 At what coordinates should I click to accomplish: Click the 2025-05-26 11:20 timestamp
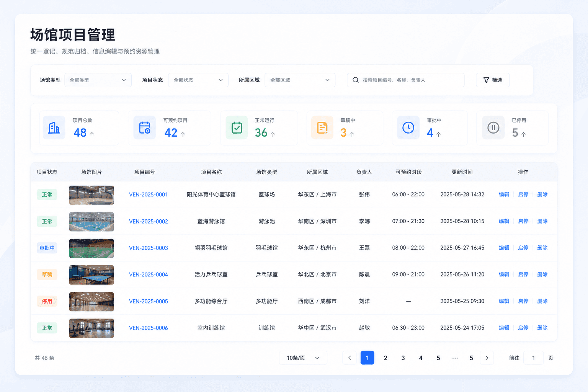(462, 274)
